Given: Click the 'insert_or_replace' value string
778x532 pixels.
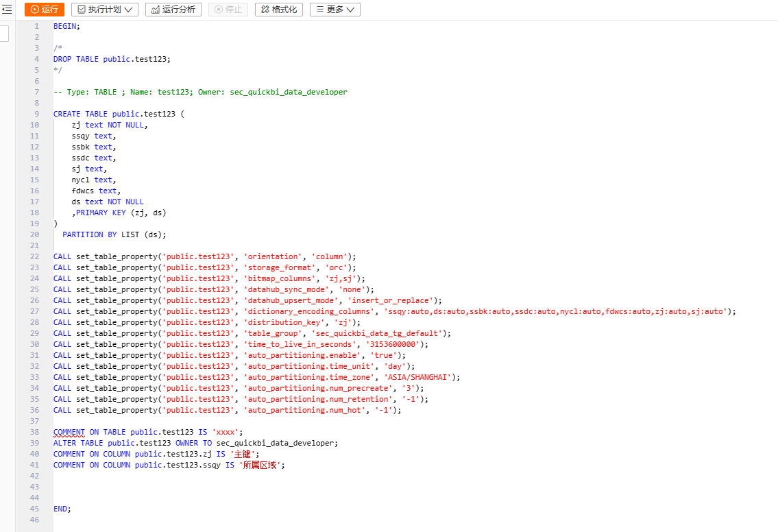Looking at the screenshot, I should tap(391, 300).
